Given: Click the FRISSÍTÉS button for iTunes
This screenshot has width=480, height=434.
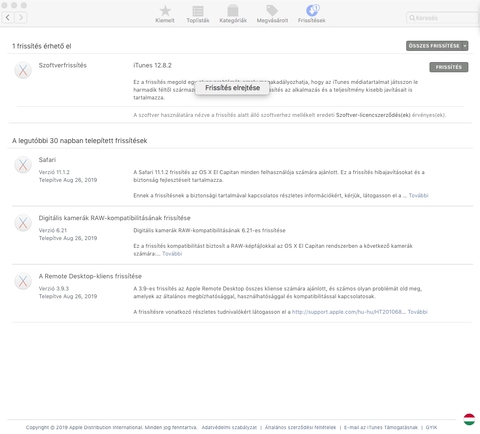Looking at the screenshot, I should [x=449, y=67].
